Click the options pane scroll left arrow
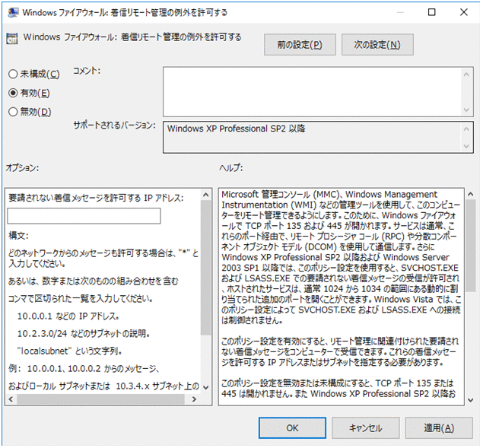Image resolution: width=483 pixels, height=448 pixels. point(11,399)
